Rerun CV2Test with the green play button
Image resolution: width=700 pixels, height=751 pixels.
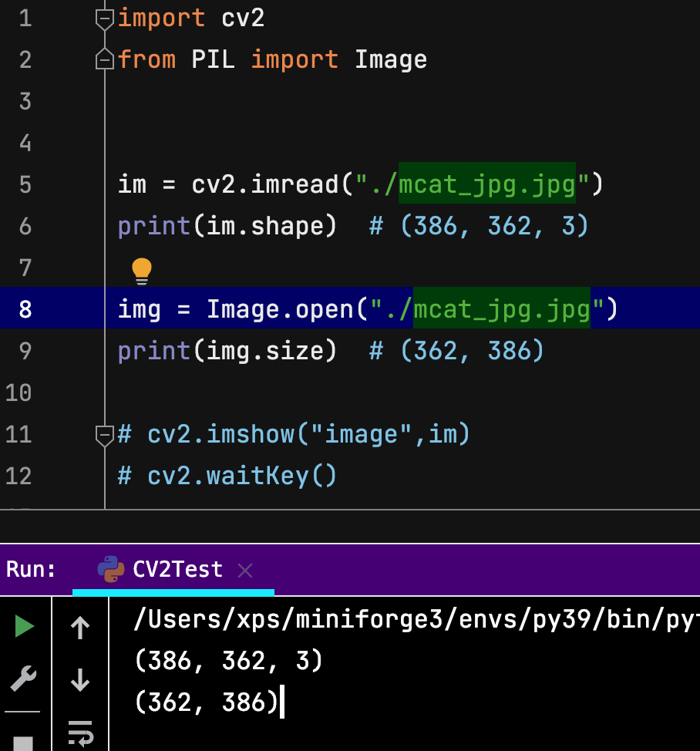tap(25, 627)
